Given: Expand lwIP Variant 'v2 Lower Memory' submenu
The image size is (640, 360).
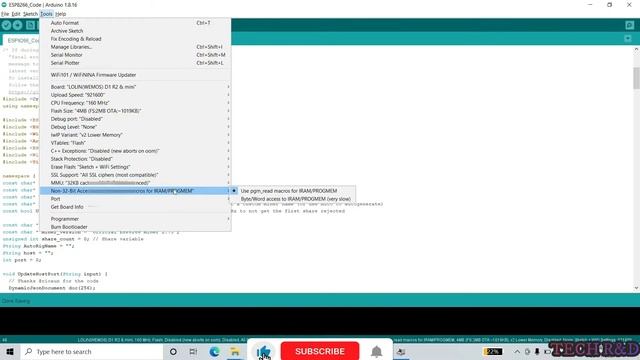Looking at the screenshot, I should tap(136, 135).
